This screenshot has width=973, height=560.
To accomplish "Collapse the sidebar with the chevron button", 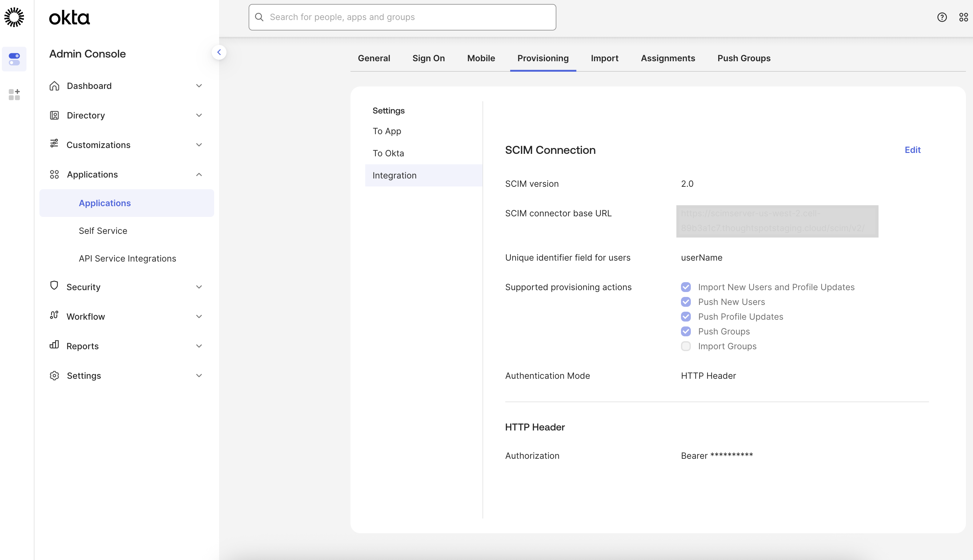I will pyautogui.click(x=219, y=52).
